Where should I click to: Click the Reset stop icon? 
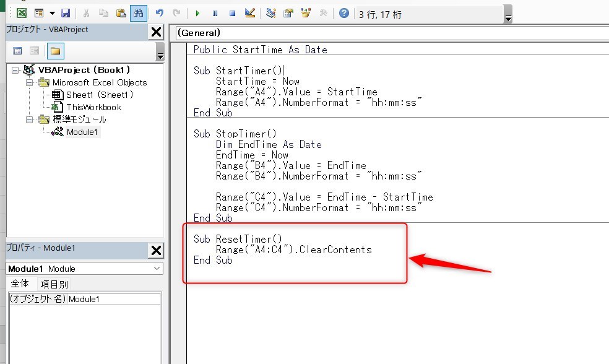coord(232,13)
